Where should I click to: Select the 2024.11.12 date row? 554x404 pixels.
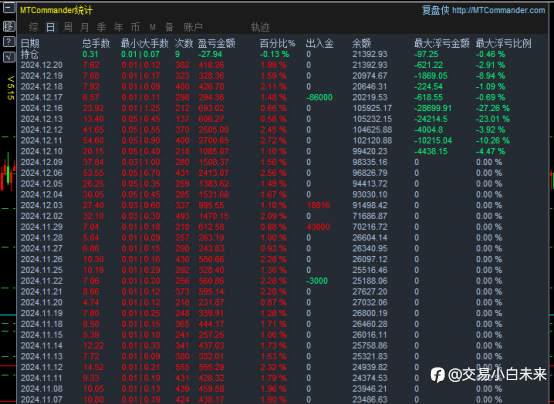click(283, 367)
